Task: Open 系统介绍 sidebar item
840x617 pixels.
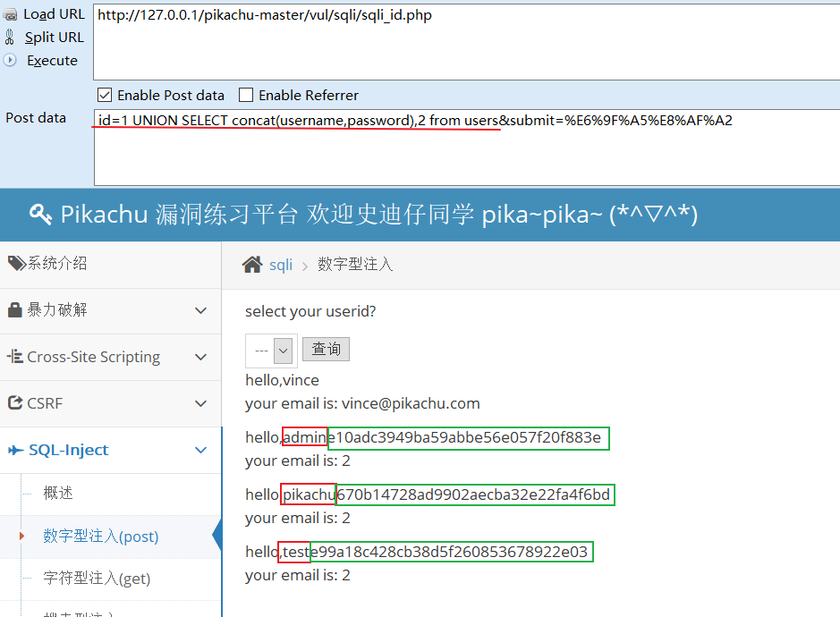Action: pos(110,264)
